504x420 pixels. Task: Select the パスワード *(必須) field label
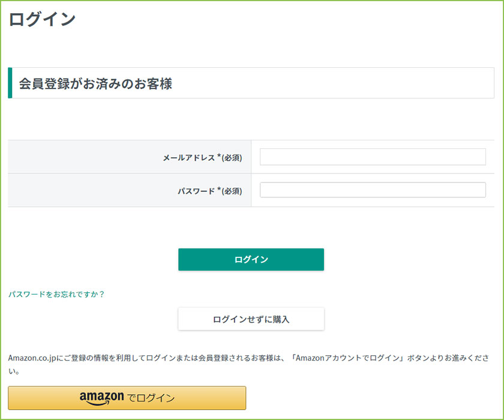[210, 190]
